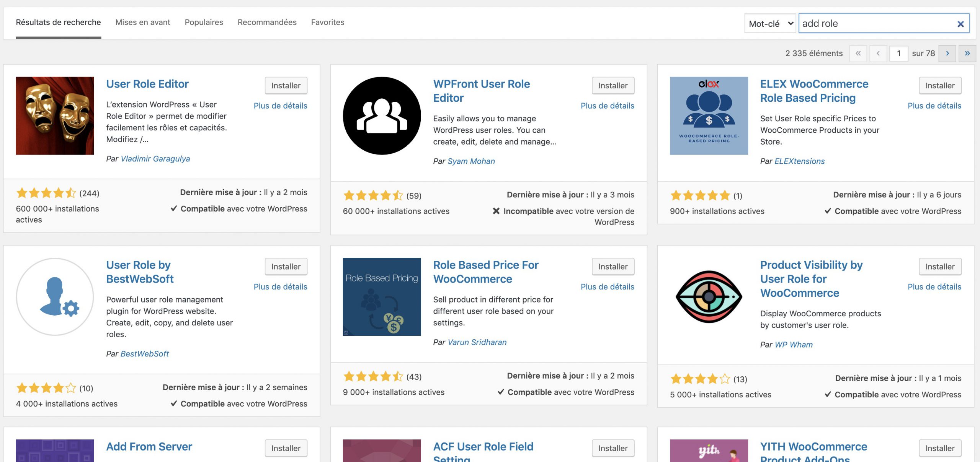Image resolution: width=980 pixels, height=462 pixels.
Task: Click the 2 335 éléments count
Action: (814, 53)
